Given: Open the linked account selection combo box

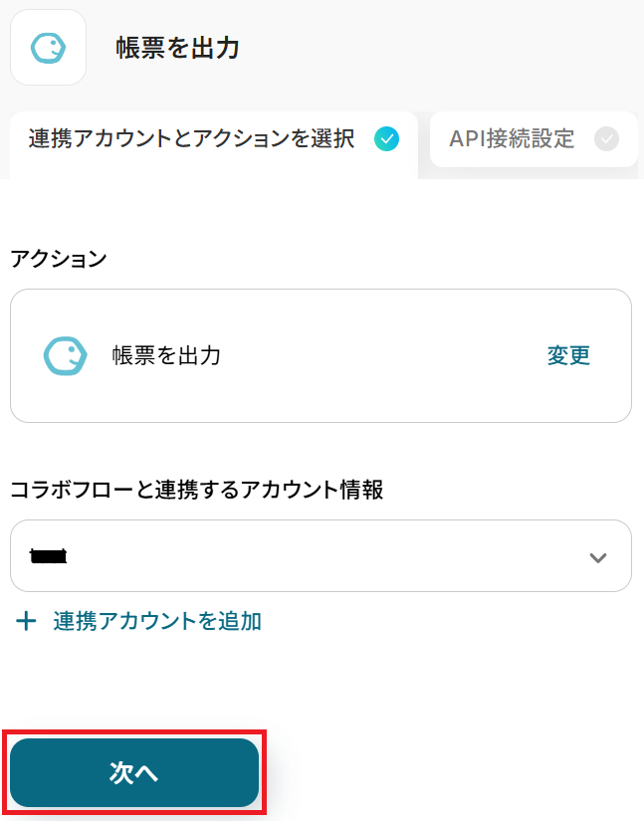Looking at the screenshot, I should (x=321, y=556).
